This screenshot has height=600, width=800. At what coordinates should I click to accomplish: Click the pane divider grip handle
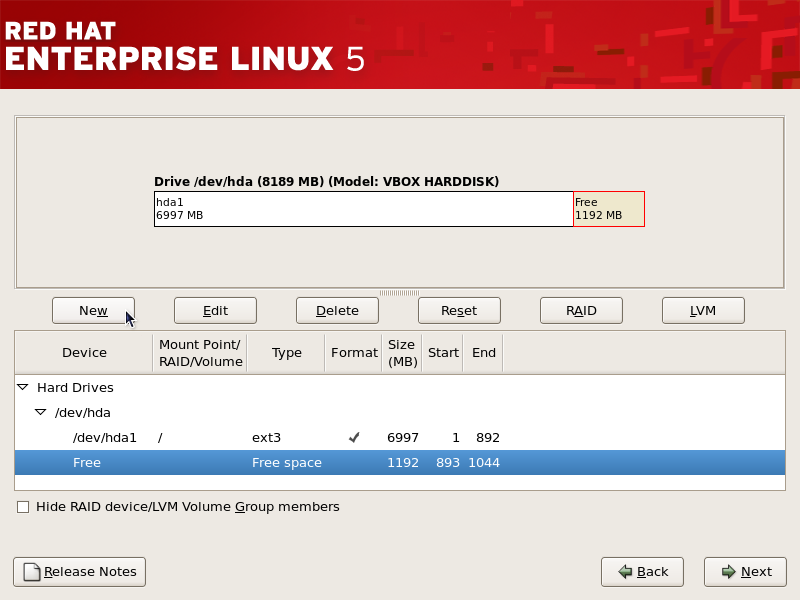click(x=399, y=293)
